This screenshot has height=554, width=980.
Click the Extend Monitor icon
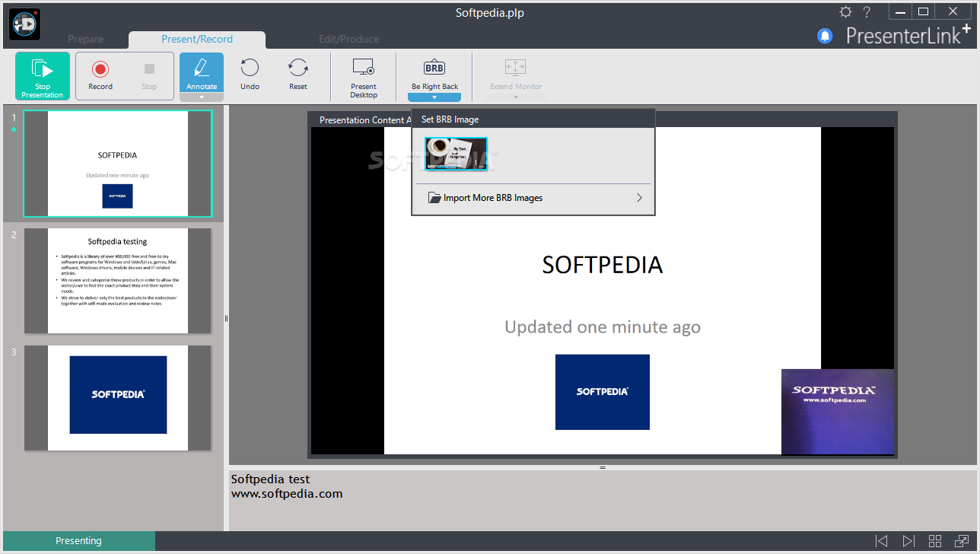click(x=516, y=68)
